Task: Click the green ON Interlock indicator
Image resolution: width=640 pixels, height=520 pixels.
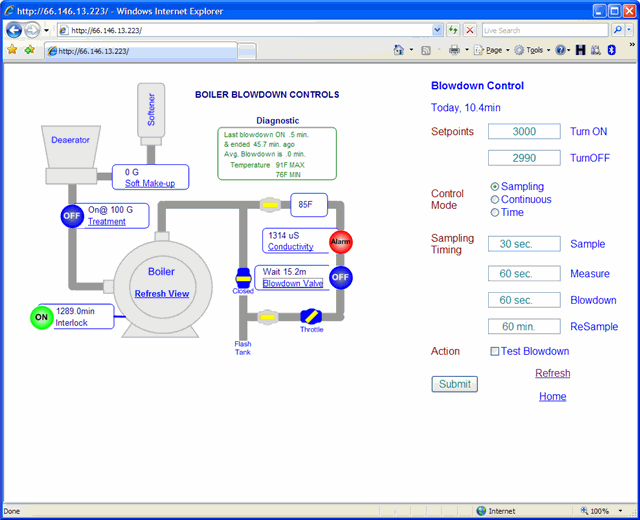Action: pos(42,317)
